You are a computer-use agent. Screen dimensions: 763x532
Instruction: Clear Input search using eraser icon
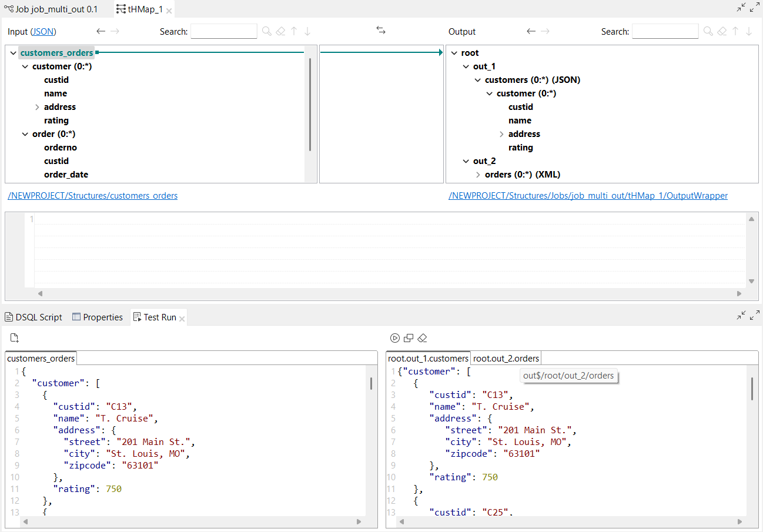tap(280, 31)
